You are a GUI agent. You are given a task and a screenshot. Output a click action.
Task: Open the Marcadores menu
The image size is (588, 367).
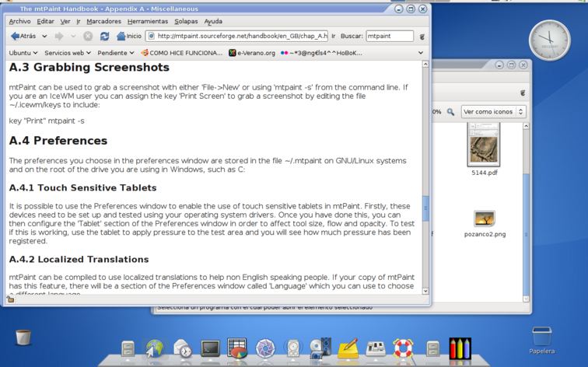[104, 21]
